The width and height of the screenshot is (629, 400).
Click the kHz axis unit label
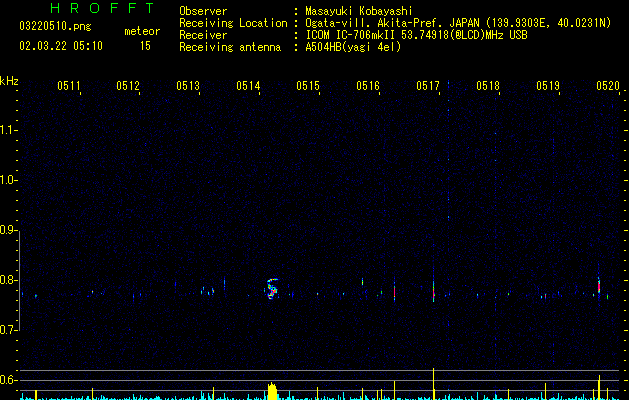9,81
